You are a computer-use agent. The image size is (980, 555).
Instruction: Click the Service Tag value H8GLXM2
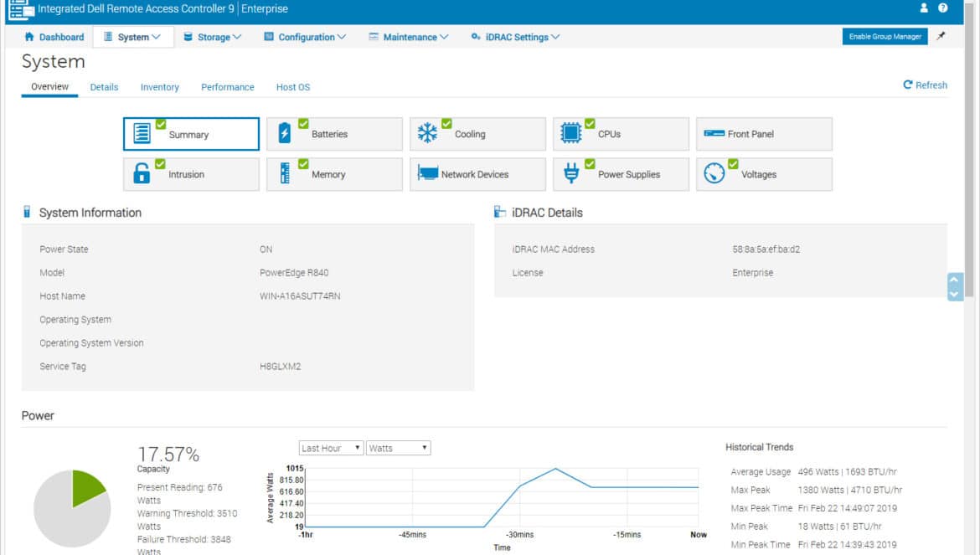click(280, 367)
